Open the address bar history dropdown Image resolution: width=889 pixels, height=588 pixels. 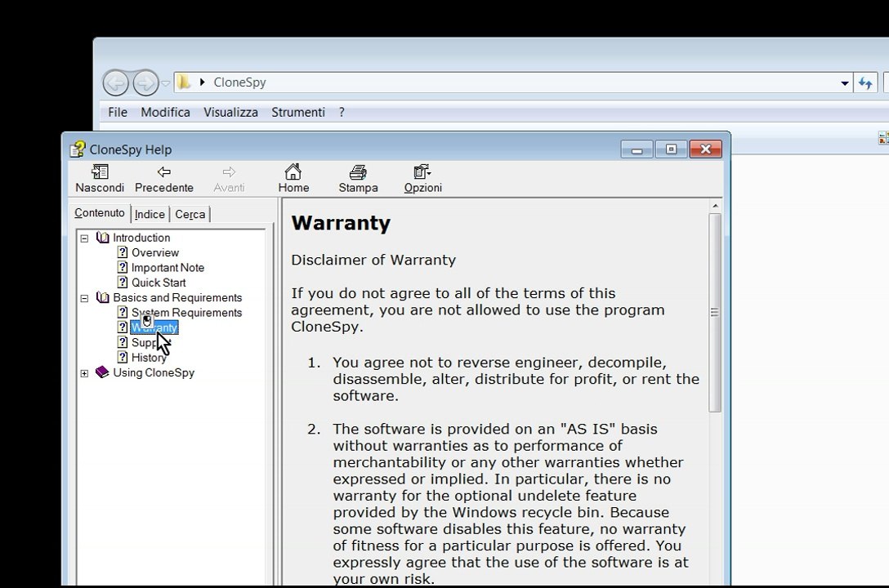(844, 83)
